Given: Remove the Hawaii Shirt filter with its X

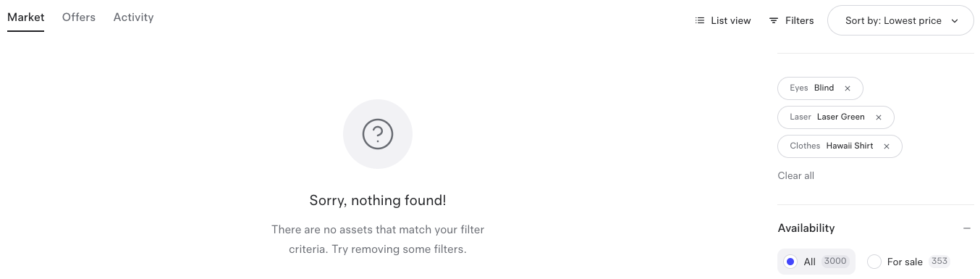Looking at the screenshot, I should (887, 146).
